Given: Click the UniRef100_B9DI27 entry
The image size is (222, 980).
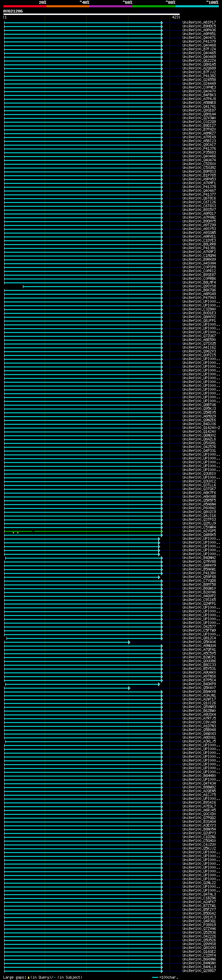Looking at the screenshot, I should [x=199, y=125].
